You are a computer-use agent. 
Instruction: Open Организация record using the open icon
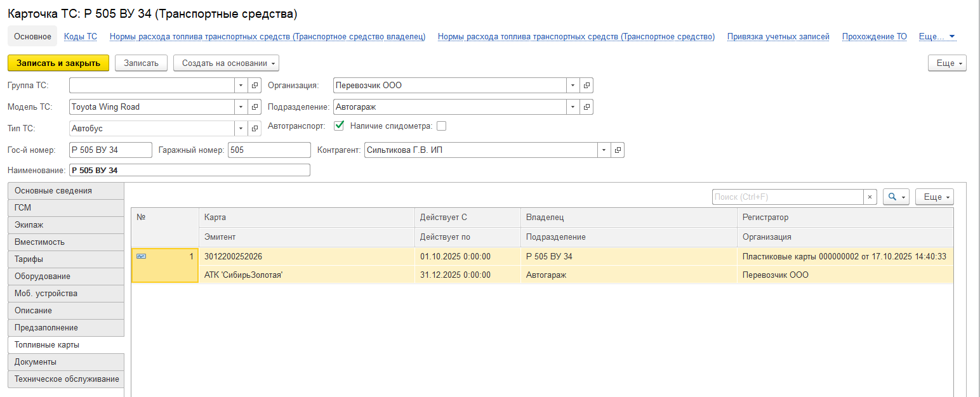click(x=586, y=86)
